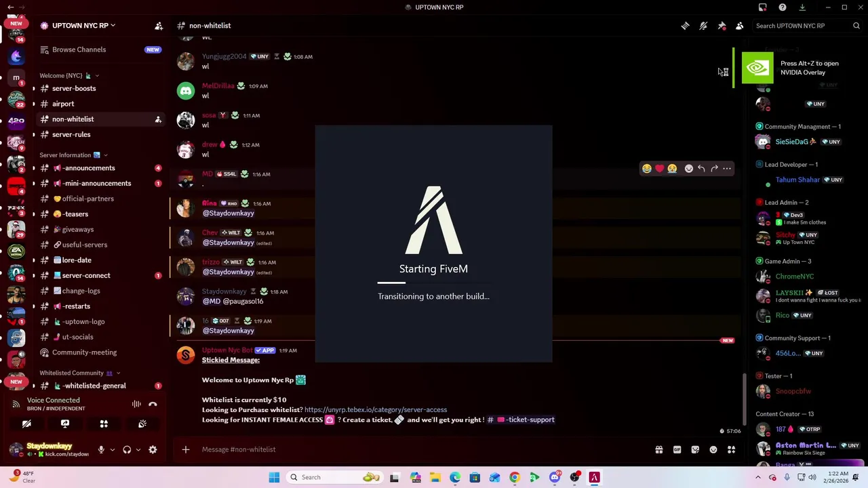The width and height of the screenshot is (868, 488).
Task: Open the Help question mark icon
Action: click(x=783, y=7)
